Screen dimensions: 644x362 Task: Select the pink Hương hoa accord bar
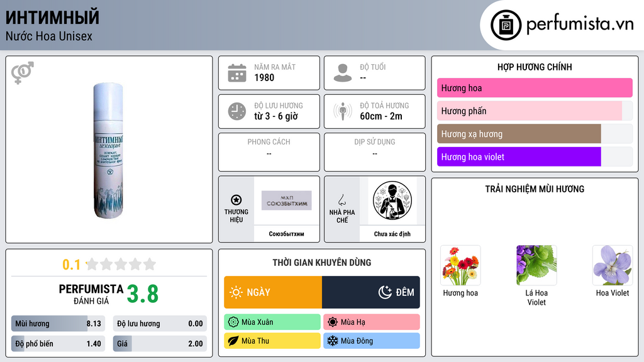point(535,88)
